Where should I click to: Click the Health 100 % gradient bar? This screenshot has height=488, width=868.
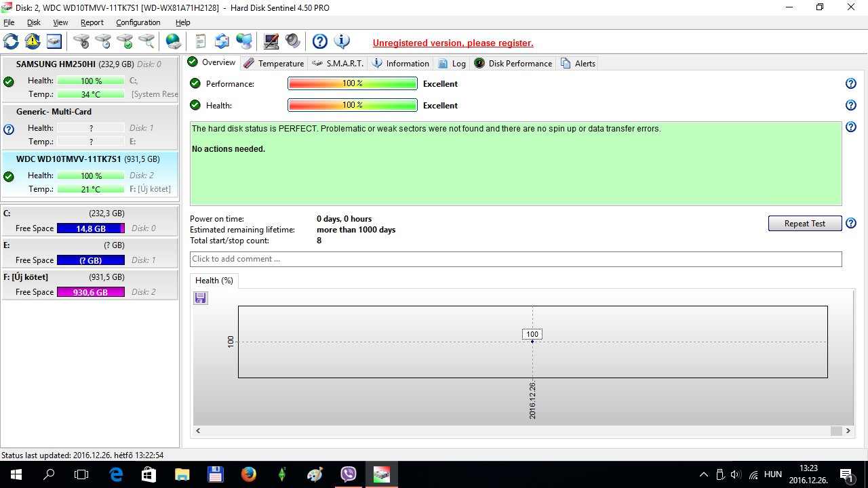coord(353,105)
